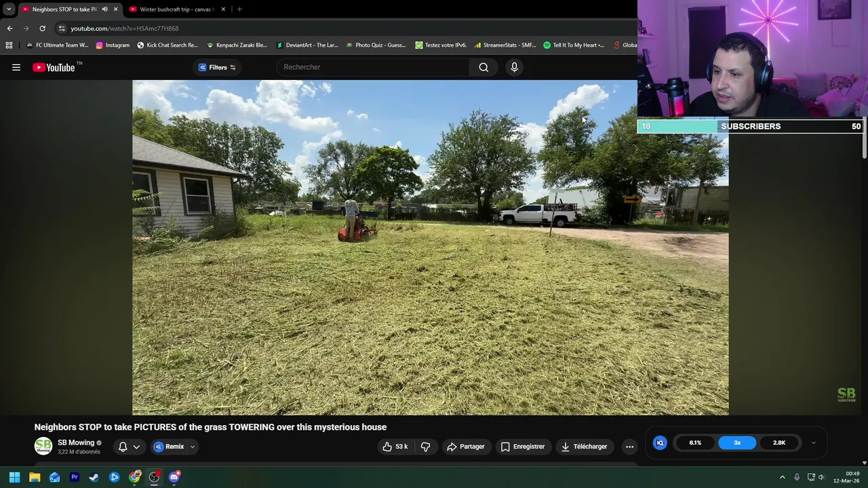Mute tab via speaker icon

coord(104,9)
